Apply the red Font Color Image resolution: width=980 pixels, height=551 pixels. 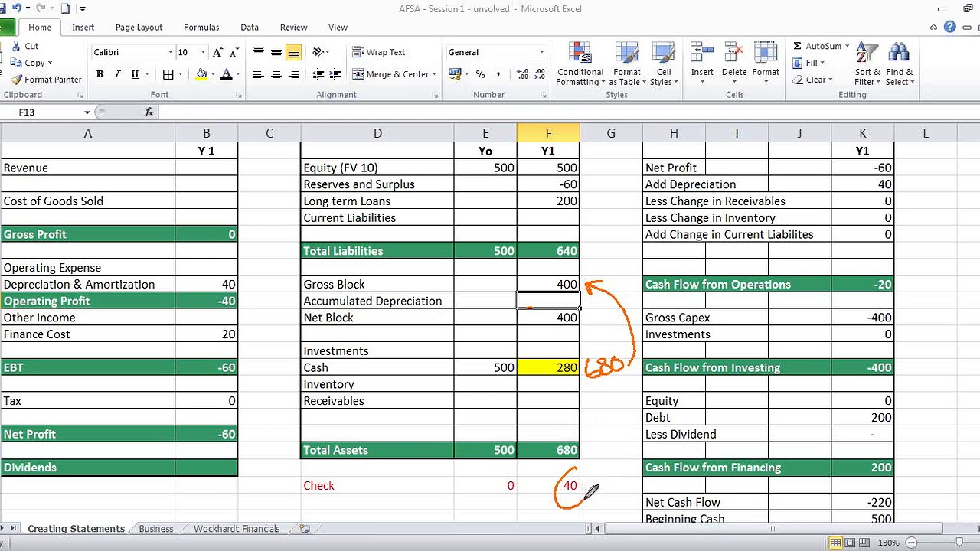point(226,74)
